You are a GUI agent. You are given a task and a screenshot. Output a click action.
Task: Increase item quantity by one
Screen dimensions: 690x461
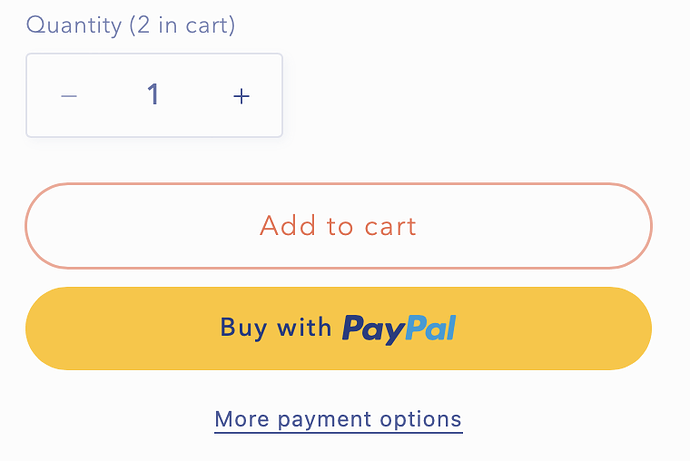(x=241, y=96)
